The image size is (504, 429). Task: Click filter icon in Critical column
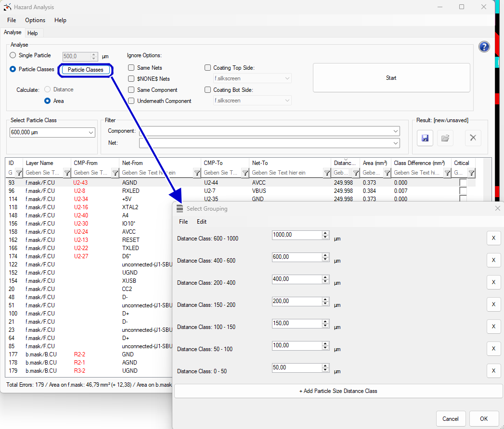(x=472, y=173)
